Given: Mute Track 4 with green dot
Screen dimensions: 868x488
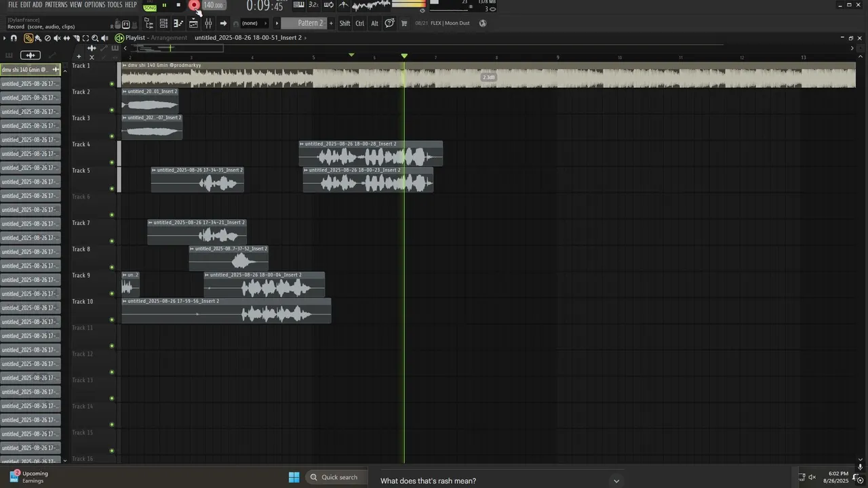Looking at the screenshot, I should click(x=112, y=162).
